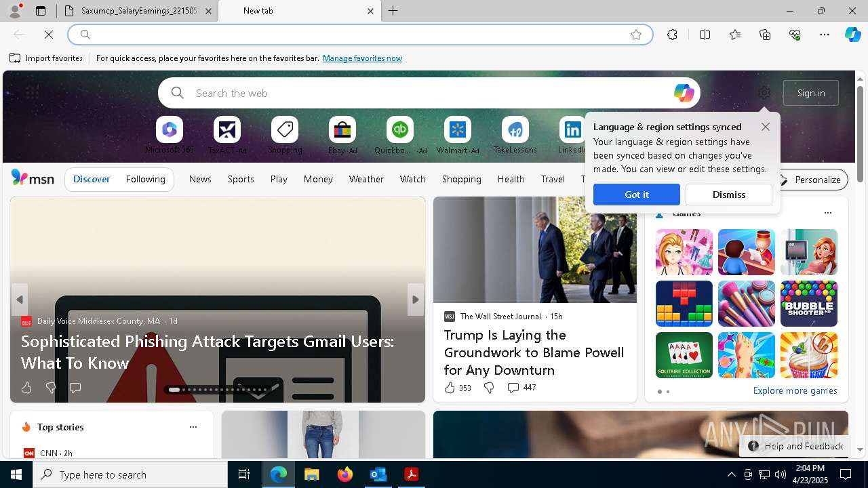Image resolution: width=868 pixels, height=488 pixels.
Task: Open Explore more games link
Action: (795, 390)
